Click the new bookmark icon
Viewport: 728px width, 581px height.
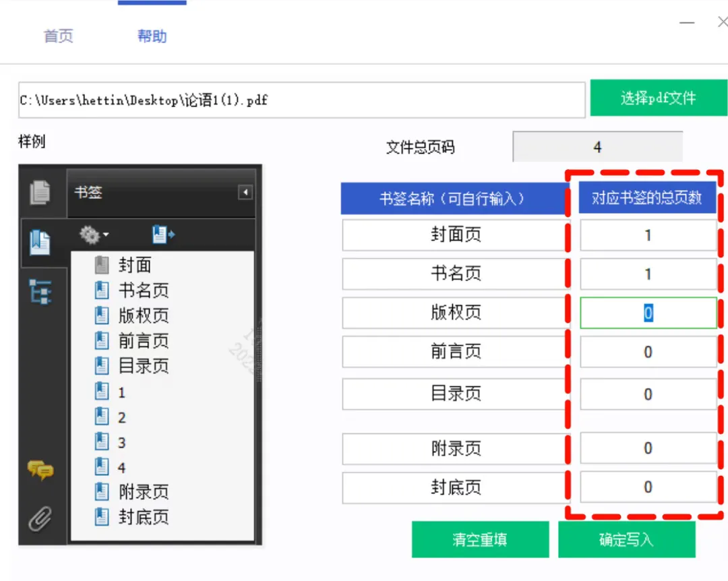click(x=162, y=235)
